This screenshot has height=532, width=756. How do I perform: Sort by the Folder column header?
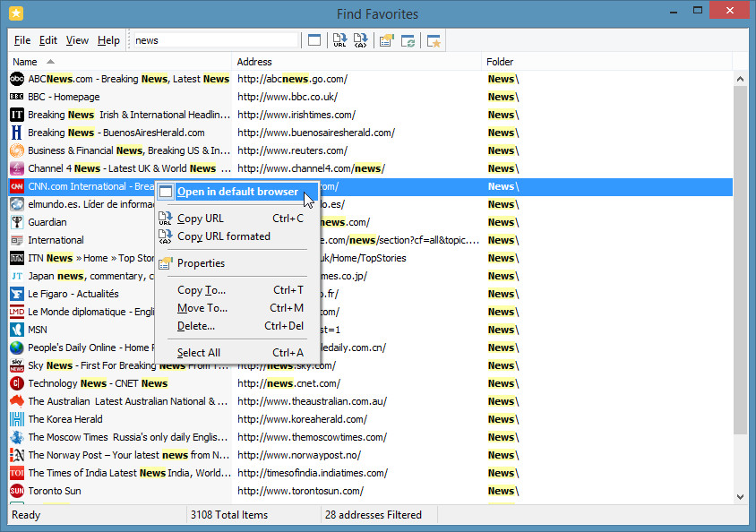click(607, 62)
